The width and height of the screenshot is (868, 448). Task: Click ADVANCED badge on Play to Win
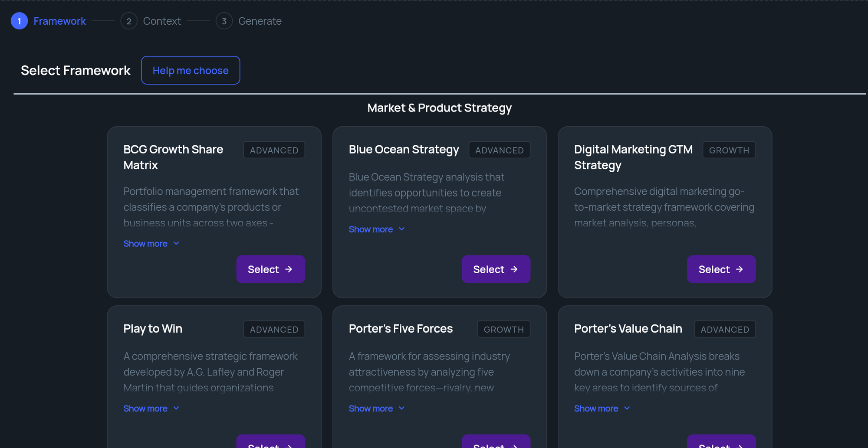pyautogui.click(x=274, y=329)
